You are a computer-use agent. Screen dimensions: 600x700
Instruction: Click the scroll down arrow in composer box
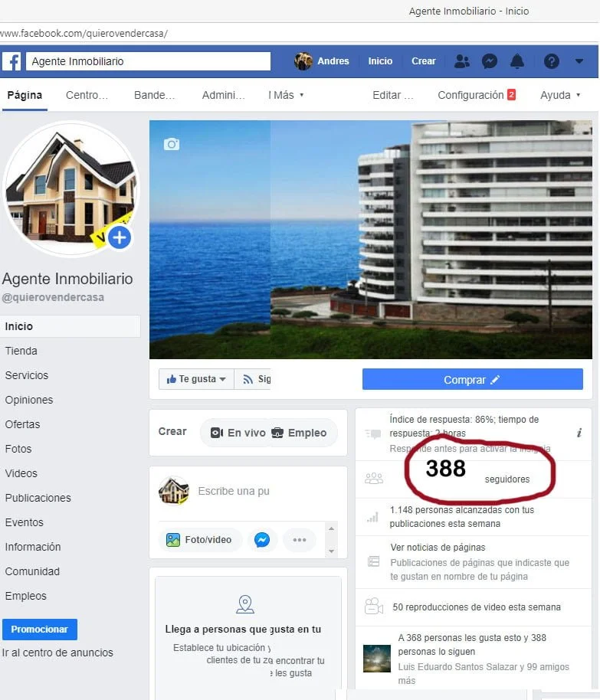tap(331, 551)
